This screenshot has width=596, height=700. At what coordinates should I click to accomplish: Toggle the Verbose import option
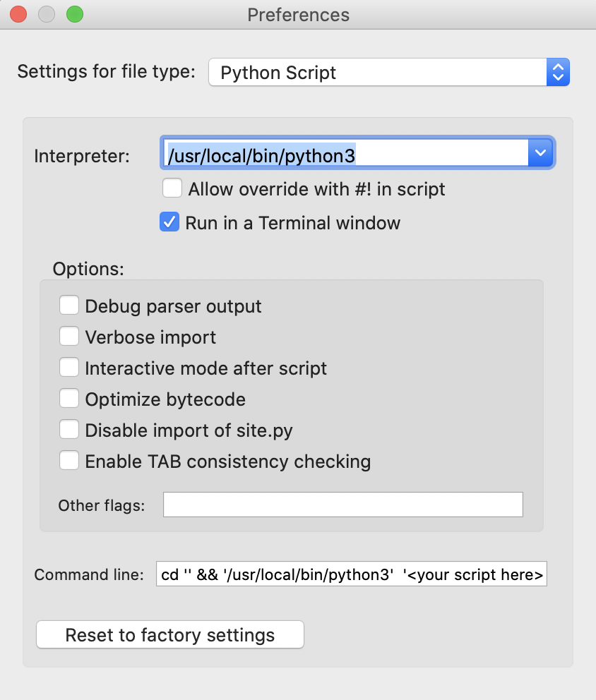click(69, 337)
